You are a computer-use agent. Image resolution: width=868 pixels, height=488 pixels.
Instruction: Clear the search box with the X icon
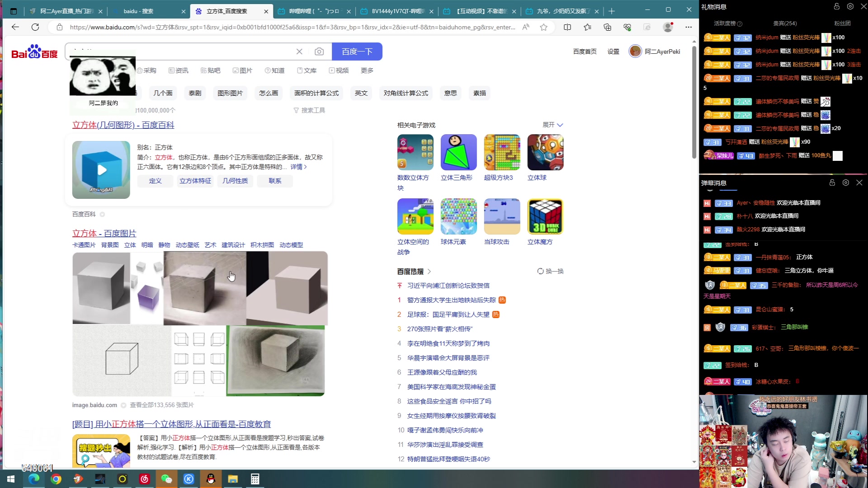299,52
